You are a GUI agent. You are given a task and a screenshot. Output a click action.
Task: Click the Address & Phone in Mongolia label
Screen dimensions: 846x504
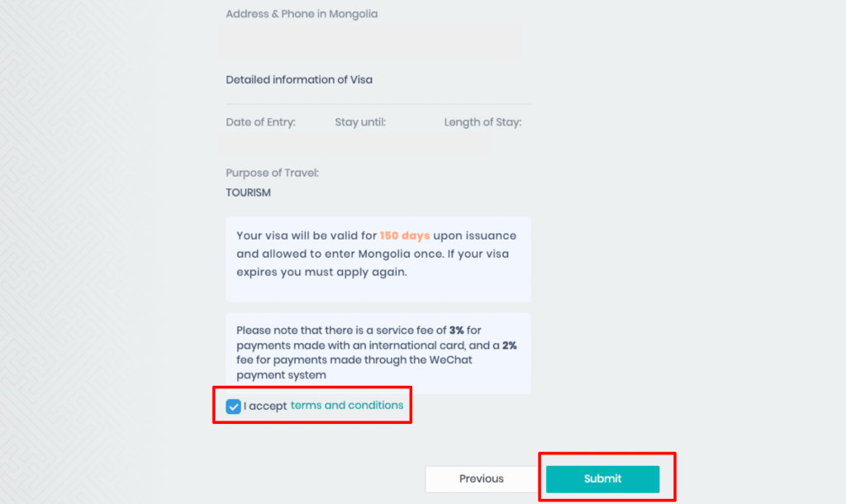pyautogui.click(x=302, y=14)
